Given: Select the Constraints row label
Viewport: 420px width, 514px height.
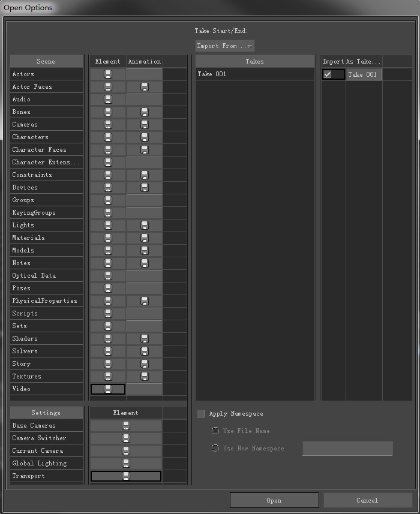Looking at the screenshot, I should [x=46, y=175].
